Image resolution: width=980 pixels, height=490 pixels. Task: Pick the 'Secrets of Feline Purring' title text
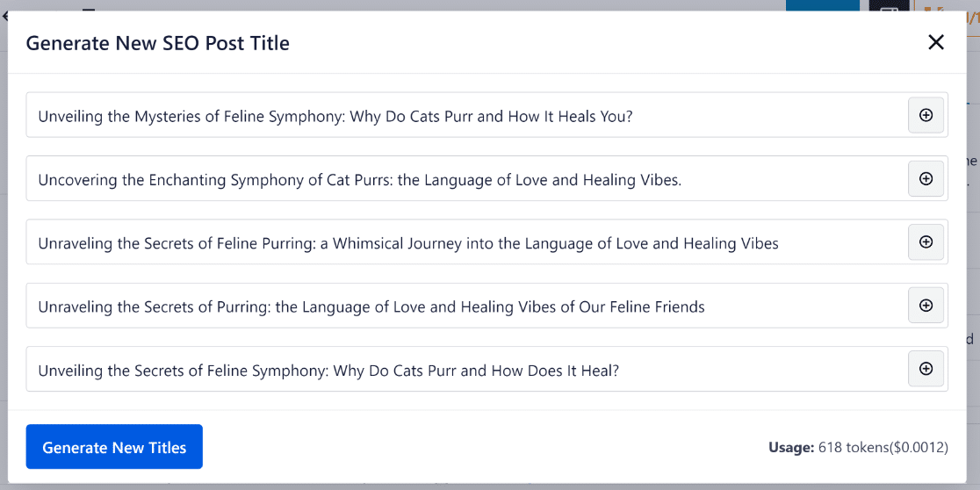407,243
